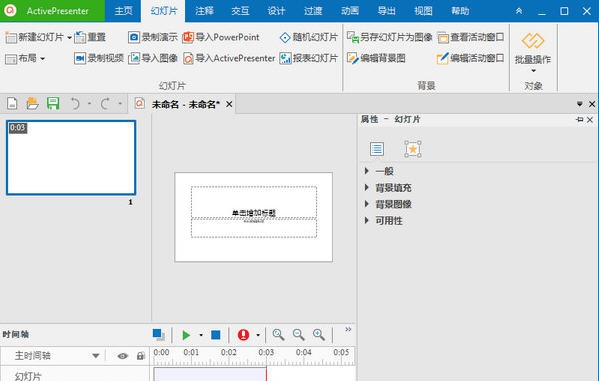Play the timeline preview
This screenshot has height=381, width=599.
[186, 335]
